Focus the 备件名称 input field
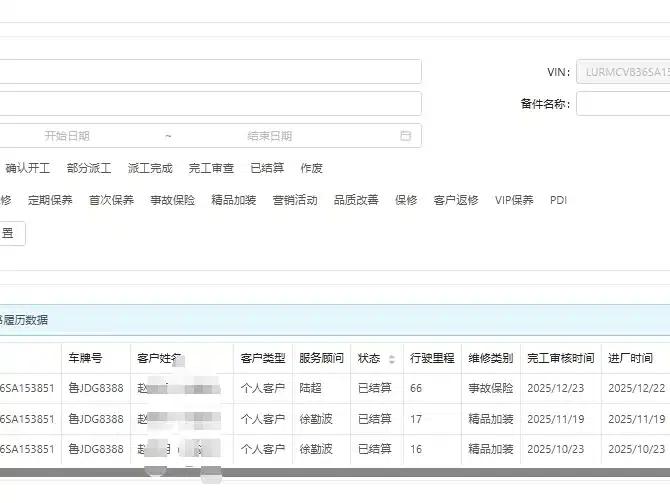This screenshot has width=670, height=503. [x=623, y=103]
